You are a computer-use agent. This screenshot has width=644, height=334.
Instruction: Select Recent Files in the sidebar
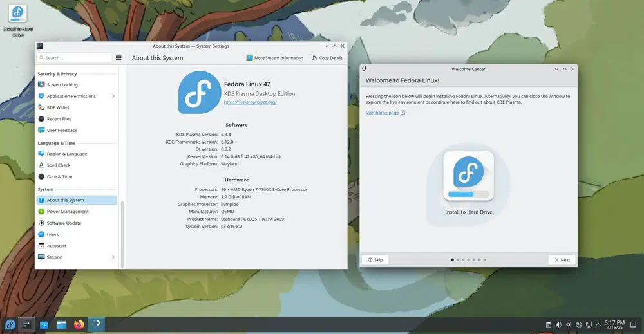coord(77,119)
